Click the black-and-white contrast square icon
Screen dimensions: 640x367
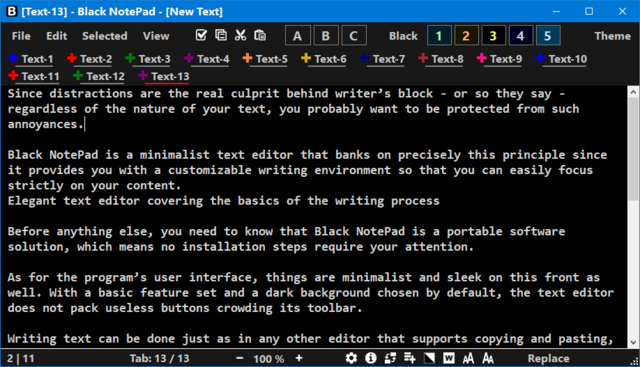(x=429, y=358)
